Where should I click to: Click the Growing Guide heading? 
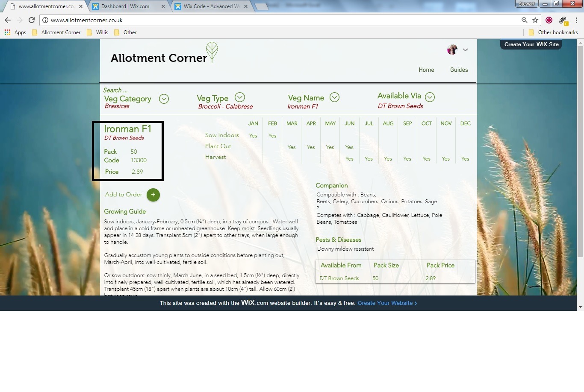point(125,211)
